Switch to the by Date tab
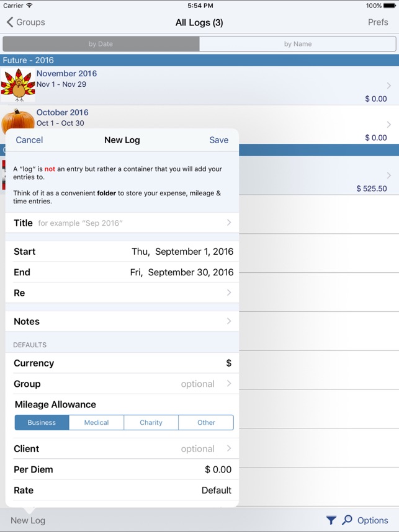 pos(101,44)
